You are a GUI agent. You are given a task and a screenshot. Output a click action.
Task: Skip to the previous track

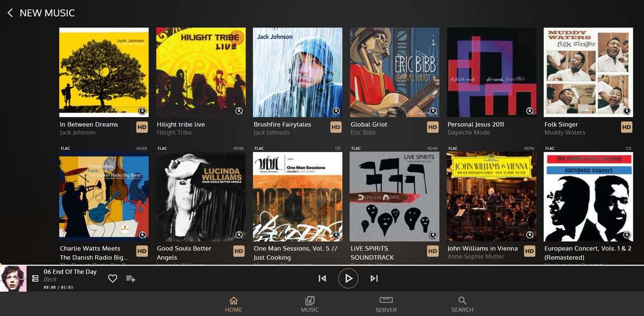[x=322, y=278]
